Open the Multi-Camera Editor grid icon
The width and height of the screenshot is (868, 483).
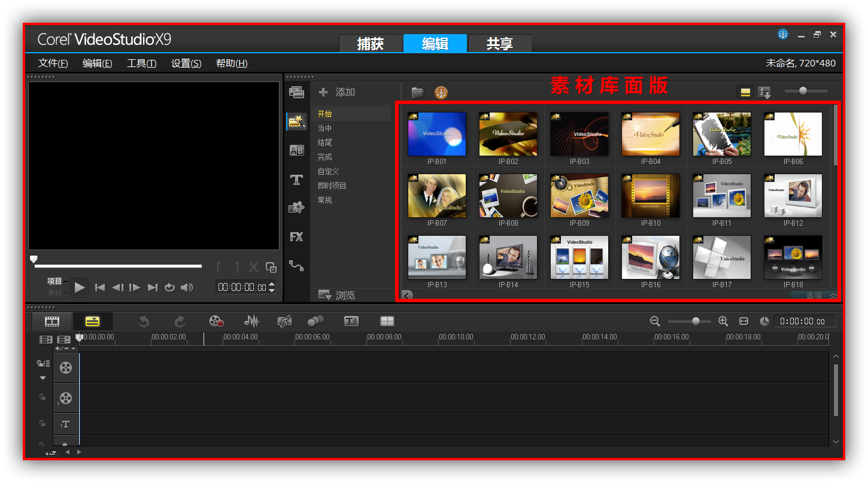(387, 321)
